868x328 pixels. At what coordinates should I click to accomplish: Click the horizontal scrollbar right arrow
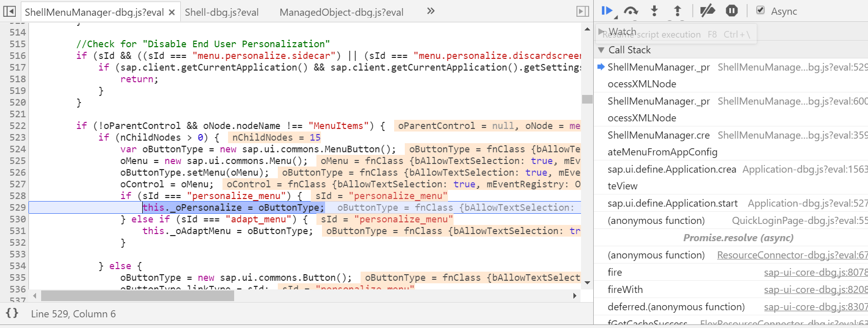(574, 296)
